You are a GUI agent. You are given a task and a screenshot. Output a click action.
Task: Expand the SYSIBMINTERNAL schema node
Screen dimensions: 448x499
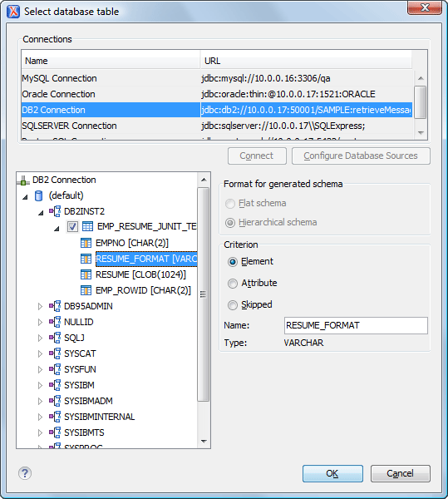click(40, 417)
